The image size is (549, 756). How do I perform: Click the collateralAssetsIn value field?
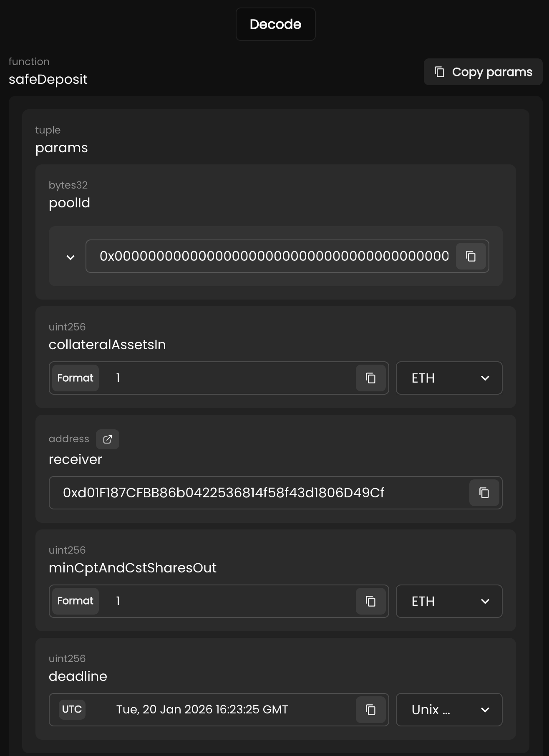tap(229, 378)
